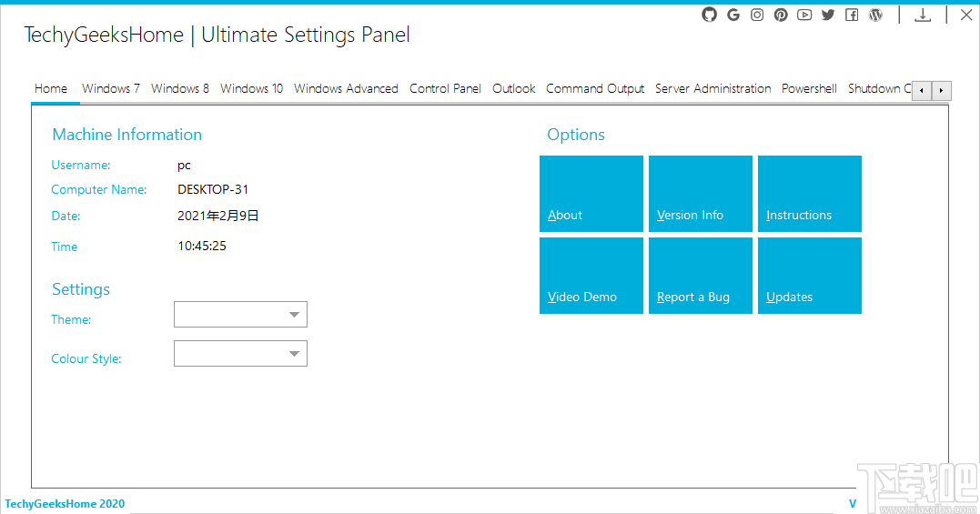The height and width of the screenshot is (514, 980).
Task: Open the WordPress icon link
Action: click(875, 15)
